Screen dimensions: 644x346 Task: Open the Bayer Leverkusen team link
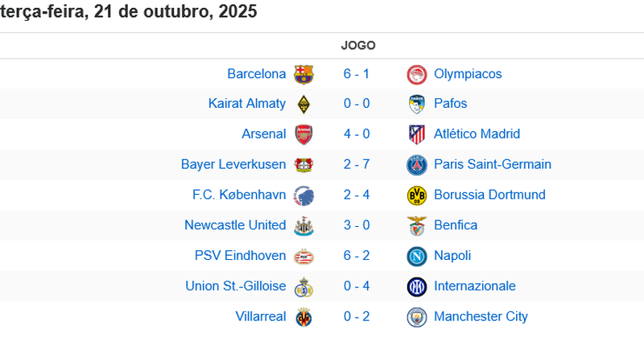pyautogui.click(x=233, y=164)
